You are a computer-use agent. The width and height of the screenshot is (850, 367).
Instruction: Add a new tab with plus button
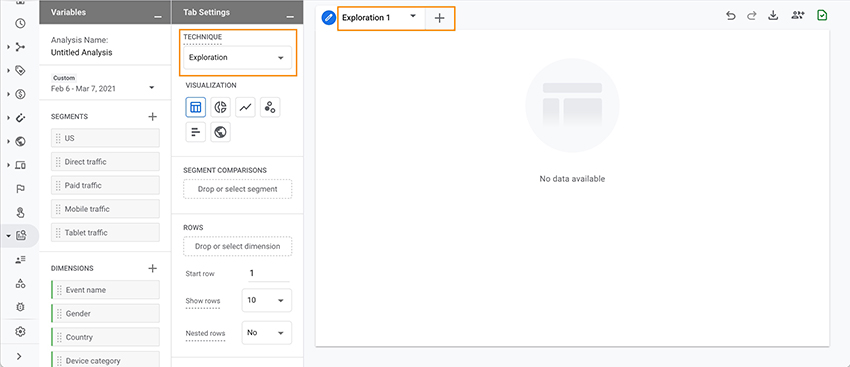[440, 18]
